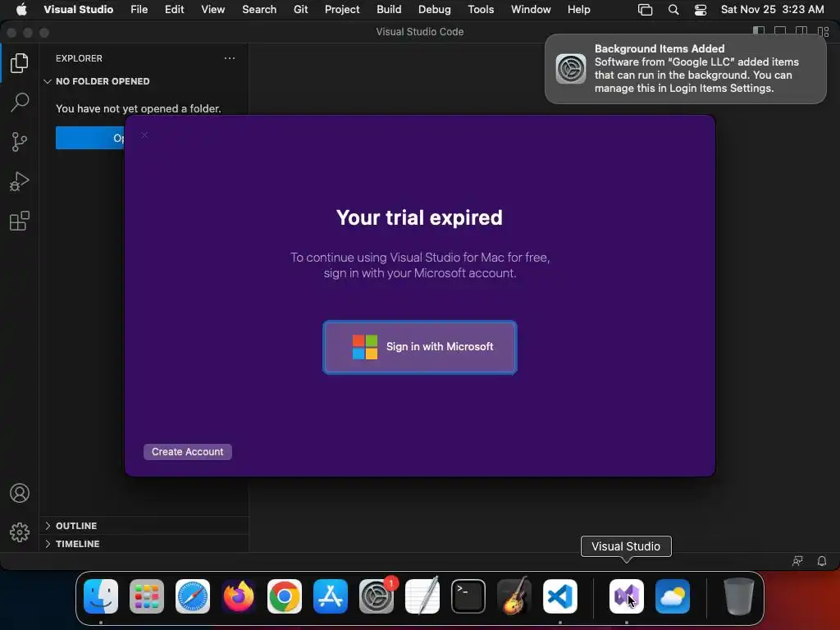
Task: Toggle panel layout icon in title bar
Action: [x=780, y=32]
